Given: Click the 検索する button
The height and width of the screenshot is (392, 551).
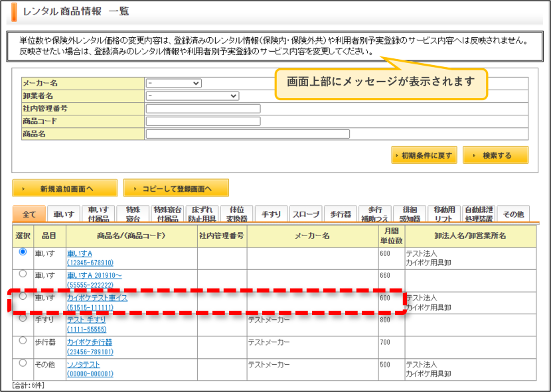Looking at the screenshot, I should tap(495, 155).
